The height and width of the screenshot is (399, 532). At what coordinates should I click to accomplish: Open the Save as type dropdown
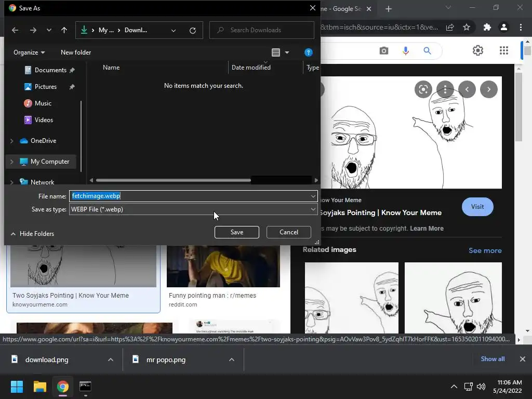193,209
